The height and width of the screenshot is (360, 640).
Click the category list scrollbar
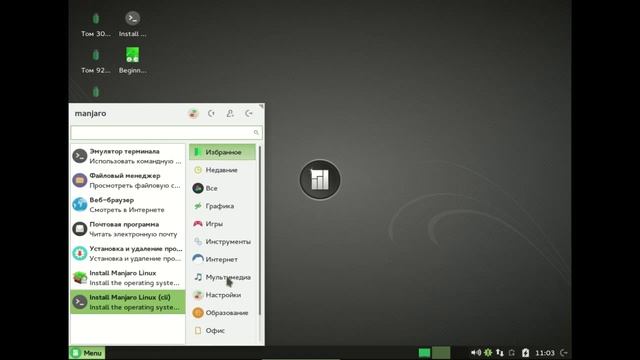pos(260,231)
